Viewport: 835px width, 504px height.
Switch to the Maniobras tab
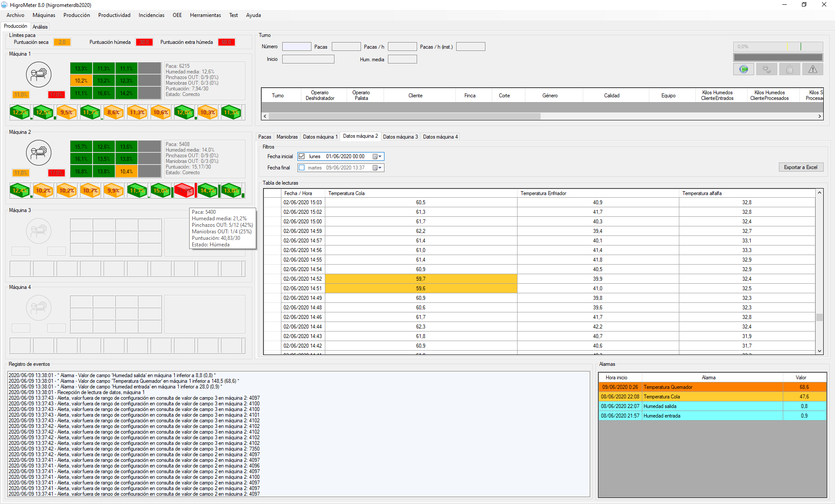coord(287,137)
